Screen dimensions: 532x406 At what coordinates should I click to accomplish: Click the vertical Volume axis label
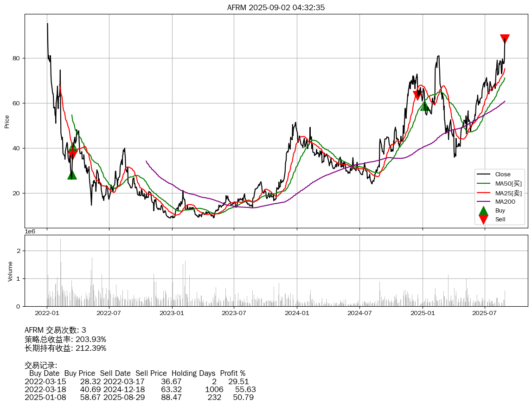point(10,271)
